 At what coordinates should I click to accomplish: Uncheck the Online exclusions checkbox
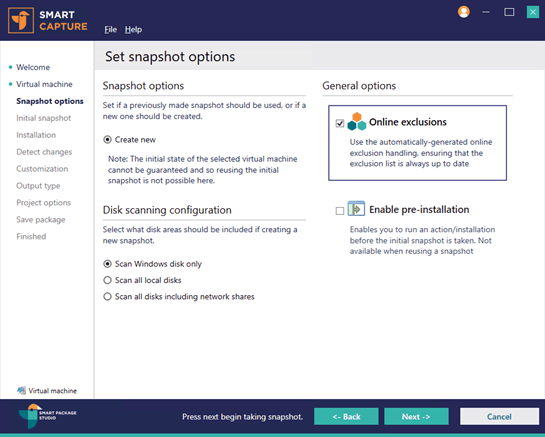tap(340, 123)
